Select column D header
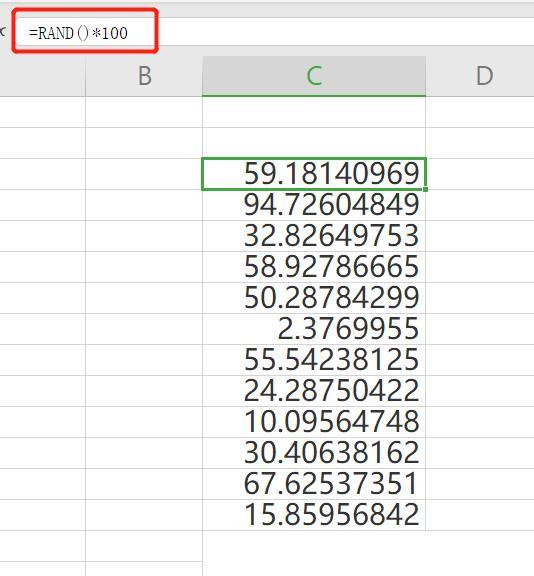This screenshot has width=534, height=576. tap(480, 76)
